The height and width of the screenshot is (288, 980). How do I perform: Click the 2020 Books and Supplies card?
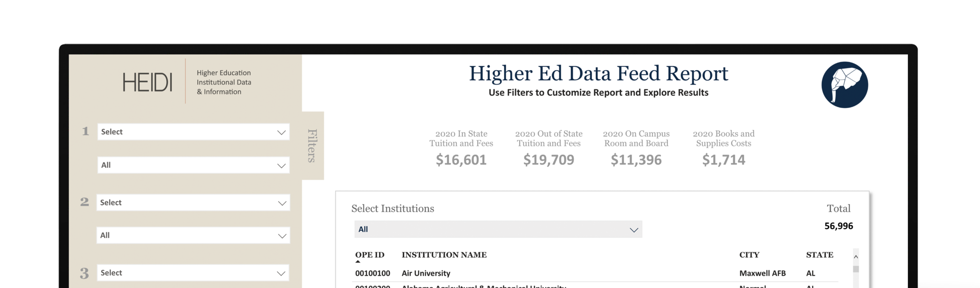point(723,148)
